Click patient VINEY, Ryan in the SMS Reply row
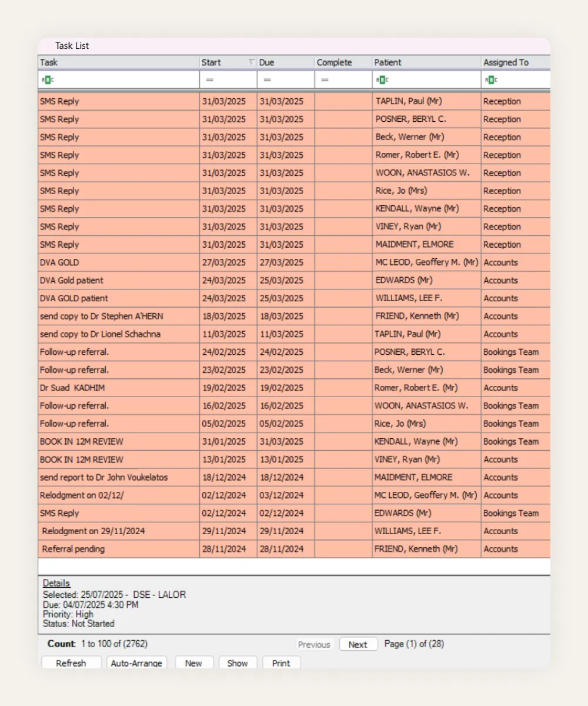The height and width of the screenshot is (706, 588). 427,227
